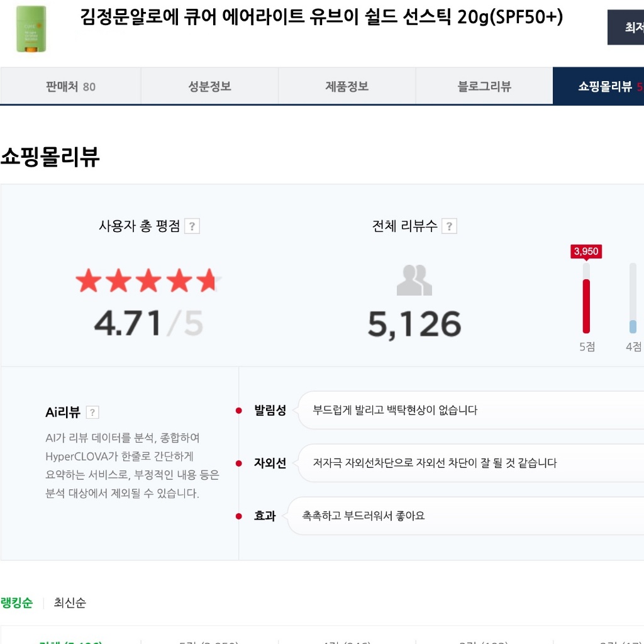Click the product title 김정문알로에 큐어 선스틱
Viewport: 644px width, 644px height.
pos(321,18)
